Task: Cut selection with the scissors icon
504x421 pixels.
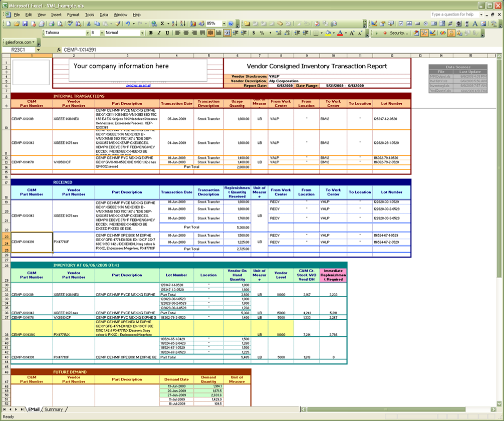Action: 89,24
